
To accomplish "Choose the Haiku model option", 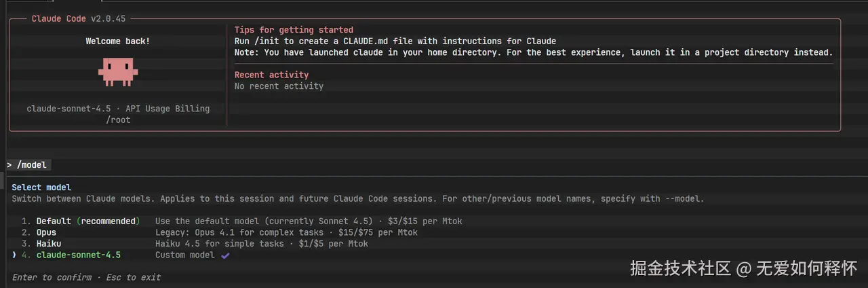I will coord(49,243).
